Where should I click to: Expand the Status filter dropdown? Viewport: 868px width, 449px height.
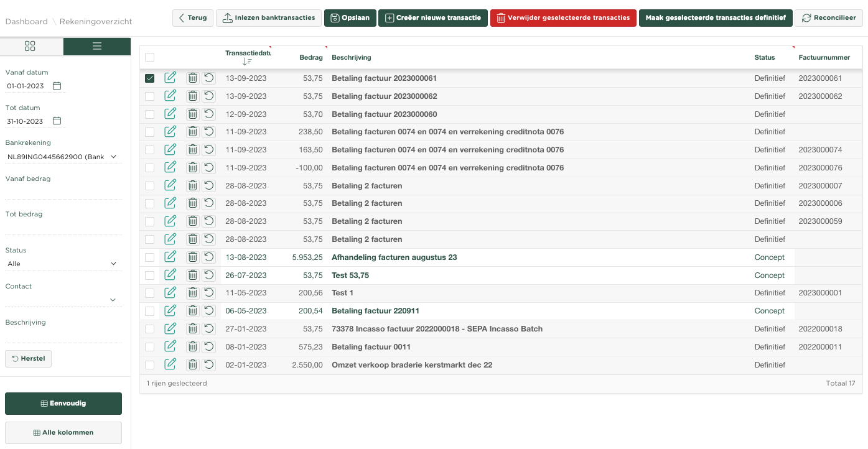(63, 264)
